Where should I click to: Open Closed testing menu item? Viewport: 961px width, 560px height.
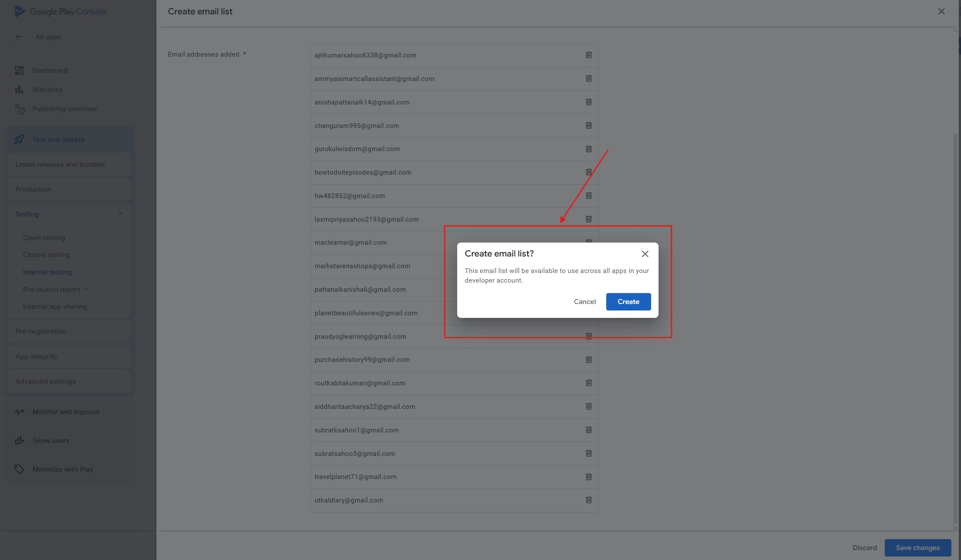46,255
